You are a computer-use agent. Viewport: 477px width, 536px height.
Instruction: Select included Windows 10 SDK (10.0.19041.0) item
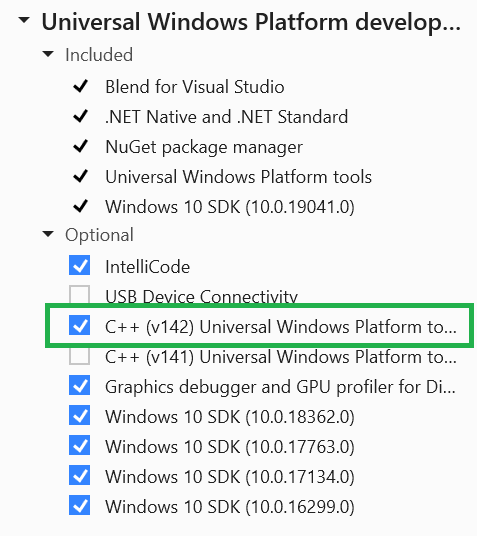coord(230,207)
